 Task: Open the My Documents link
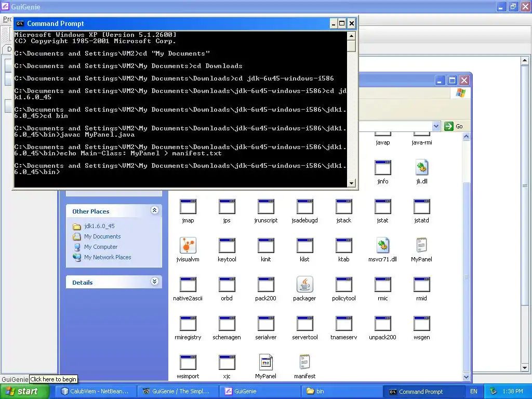[102, 236]
